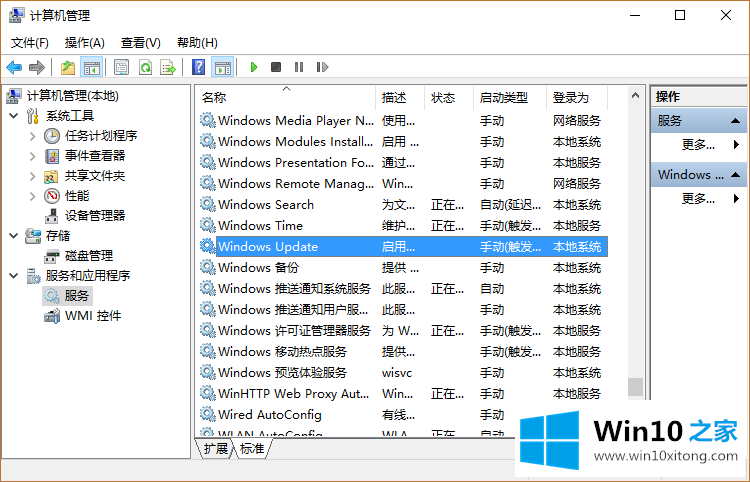
Task: Open the Properties toolbar icon
Action: pos(121,67)
